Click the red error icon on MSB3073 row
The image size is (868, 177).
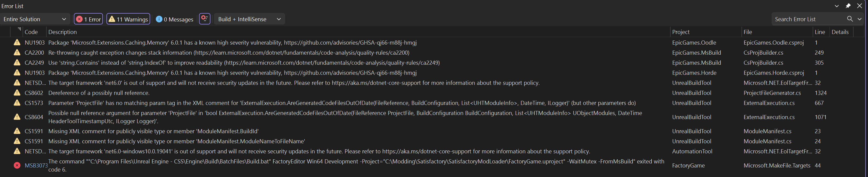(17, 165)
